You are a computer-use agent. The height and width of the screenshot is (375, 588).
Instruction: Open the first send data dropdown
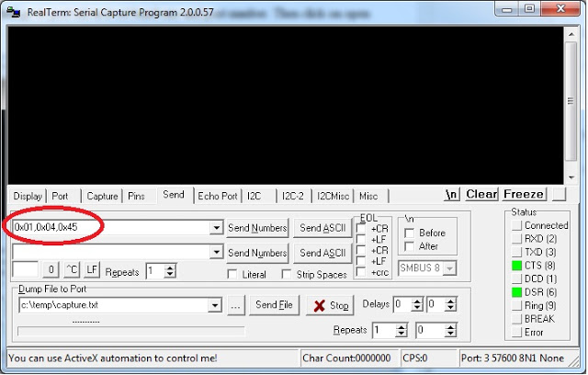click(217, 228)
